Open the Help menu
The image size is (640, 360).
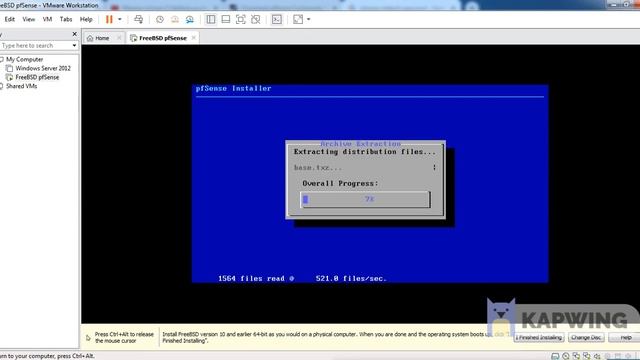point(86,19)
